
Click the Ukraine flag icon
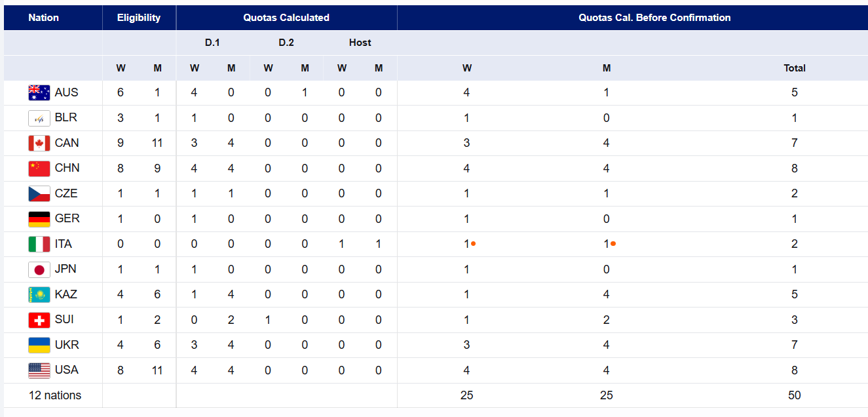click(39, 346)
